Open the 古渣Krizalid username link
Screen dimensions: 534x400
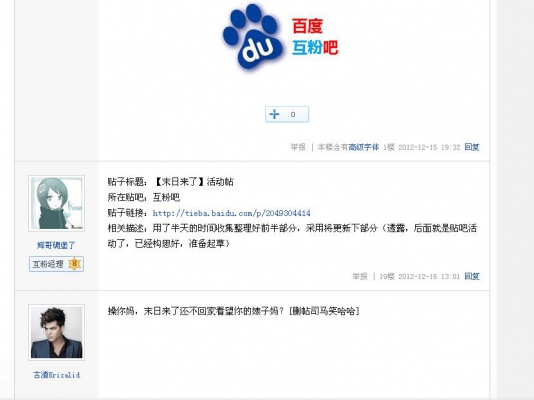[x=57, y=375]
